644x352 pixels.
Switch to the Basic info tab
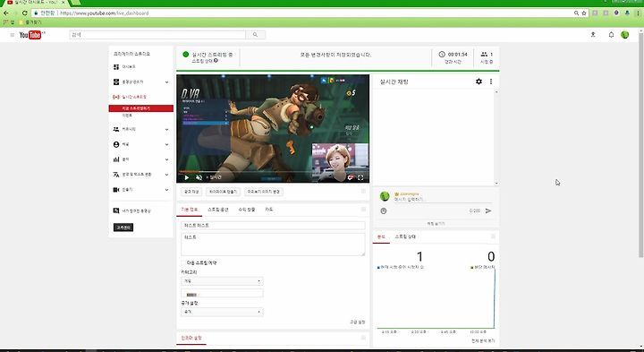(x=190, y=210)
